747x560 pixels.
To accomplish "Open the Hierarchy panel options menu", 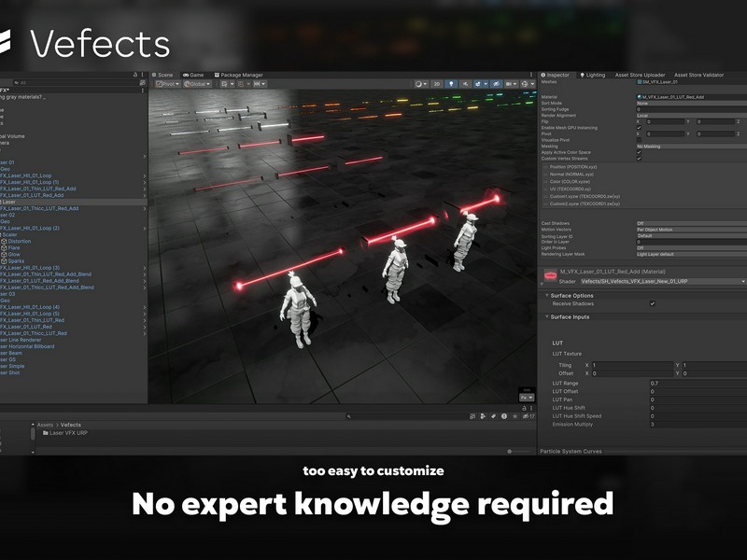I will point(143,75).
